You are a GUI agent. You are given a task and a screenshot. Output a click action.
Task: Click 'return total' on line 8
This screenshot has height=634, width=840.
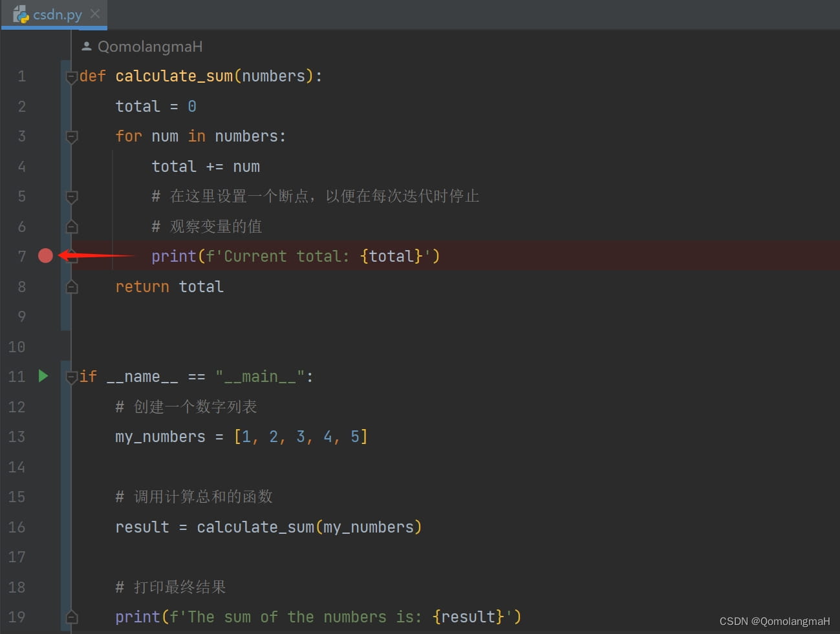(x=169, y=287)
